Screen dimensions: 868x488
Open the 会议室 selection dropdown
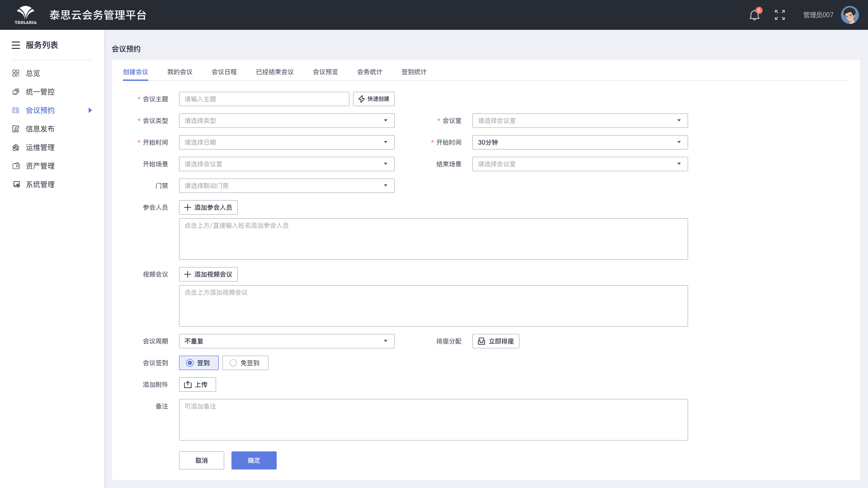click(x=580, y=121)
